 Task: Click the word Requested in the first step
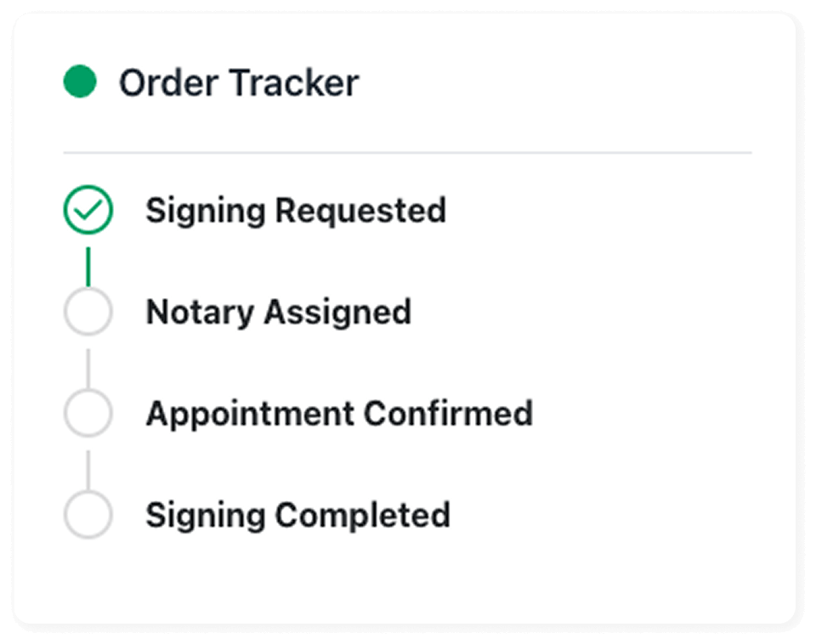[360, 210]
